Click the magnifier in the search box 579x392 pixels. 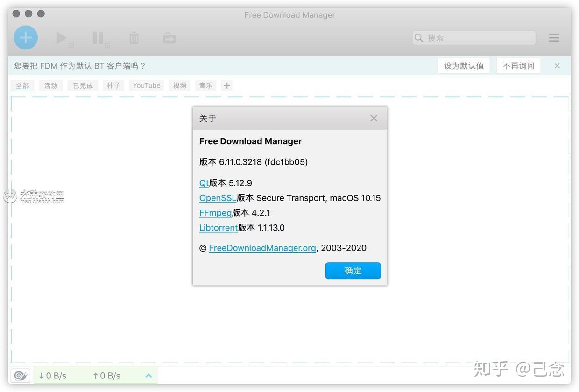tap(419, 38)
